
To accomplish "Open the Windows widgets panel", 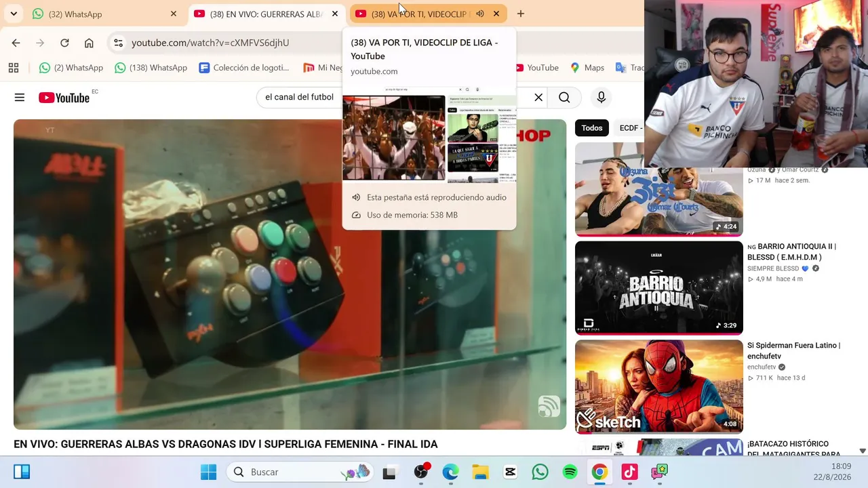I will coord(22,472).
